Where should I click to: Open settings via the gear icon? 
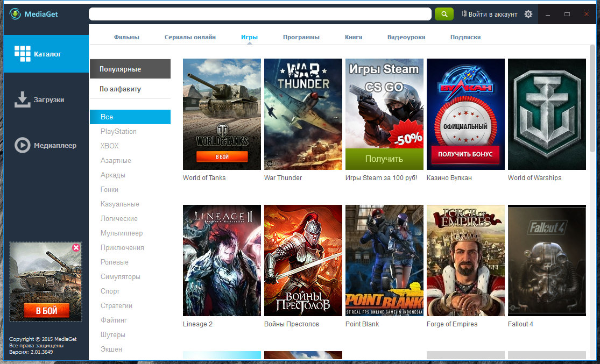528,14
